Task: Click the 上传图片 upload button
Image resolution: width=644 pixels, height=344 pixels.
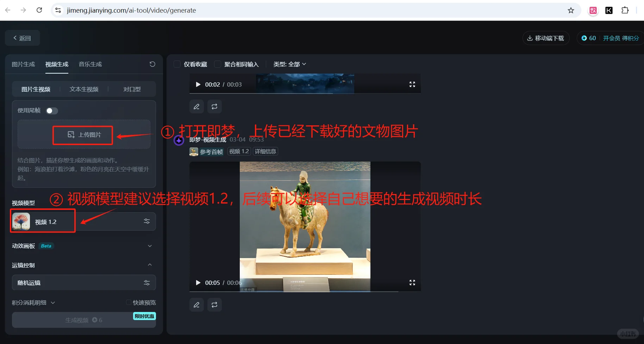Action: (x=82, y=135)
